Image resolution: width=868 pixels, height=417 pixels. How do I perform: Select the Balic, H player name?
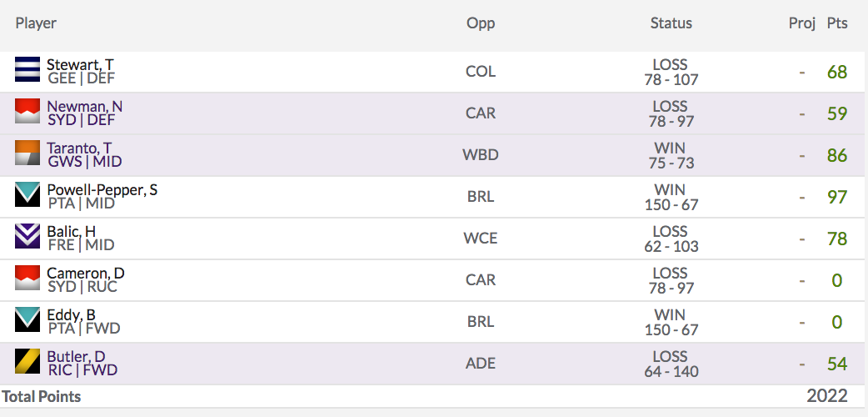pos(71,231)
